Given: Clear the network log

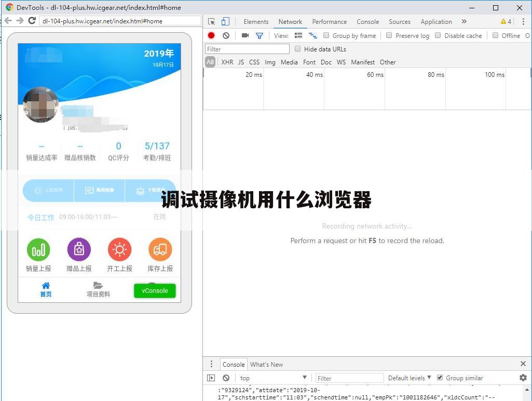Looking at the screenshot, I should point(226,35).
